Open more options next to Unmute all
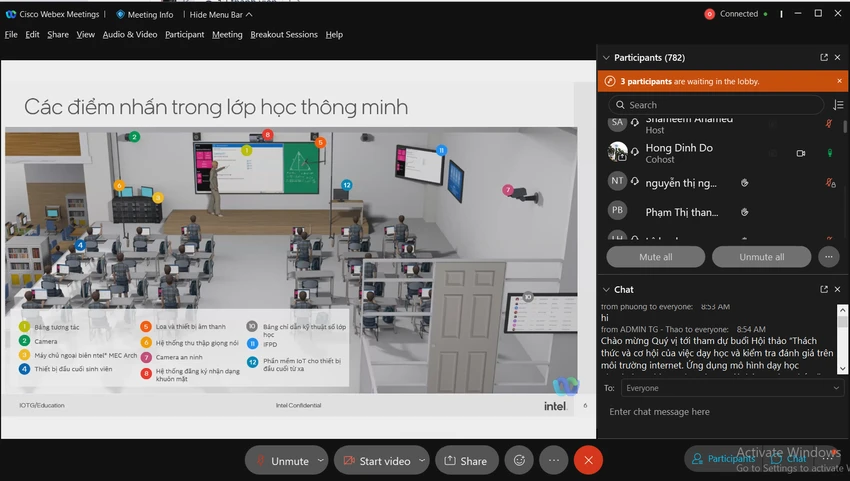850x481 pixels. [x=829, y=257]
